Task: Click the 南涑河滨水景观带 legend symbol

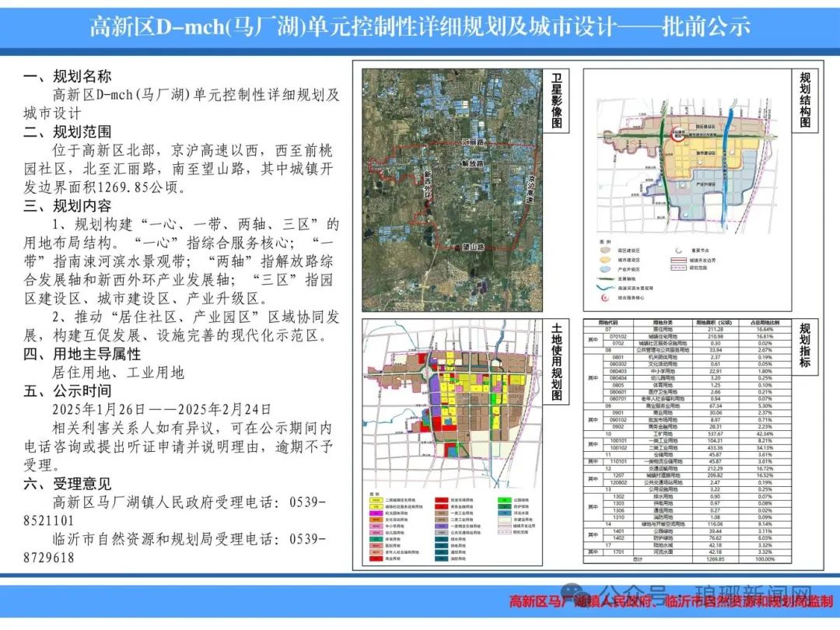Action: click(604, 286)
